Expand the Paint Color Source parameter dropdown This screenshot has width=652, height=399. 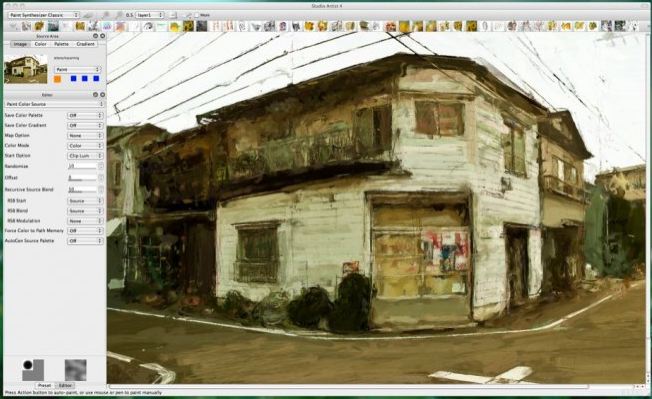tap(54, 104)
